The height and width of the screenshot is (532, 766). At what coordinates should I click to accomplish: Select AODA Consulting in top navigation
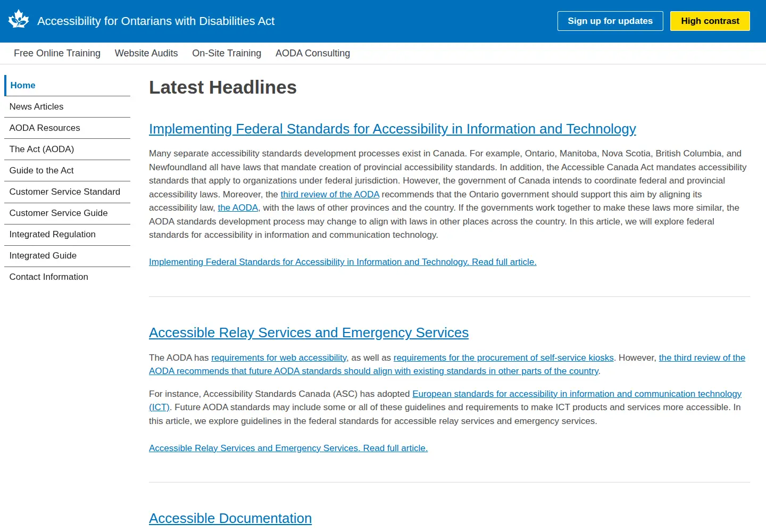pos(313,53)
